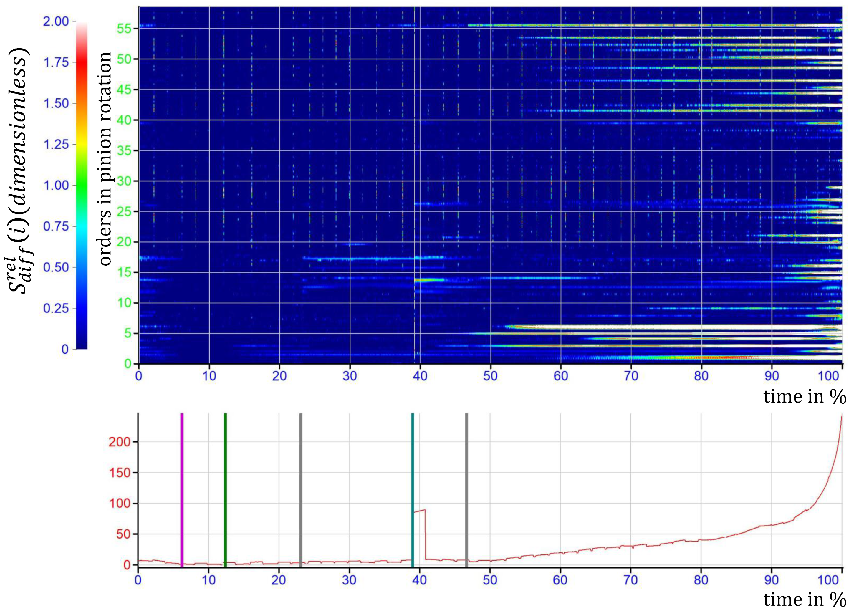Image resolution: width=854 pixels, height=616 pixels.
Task: Click the green y-axis tick label 15
Action: 124,273
